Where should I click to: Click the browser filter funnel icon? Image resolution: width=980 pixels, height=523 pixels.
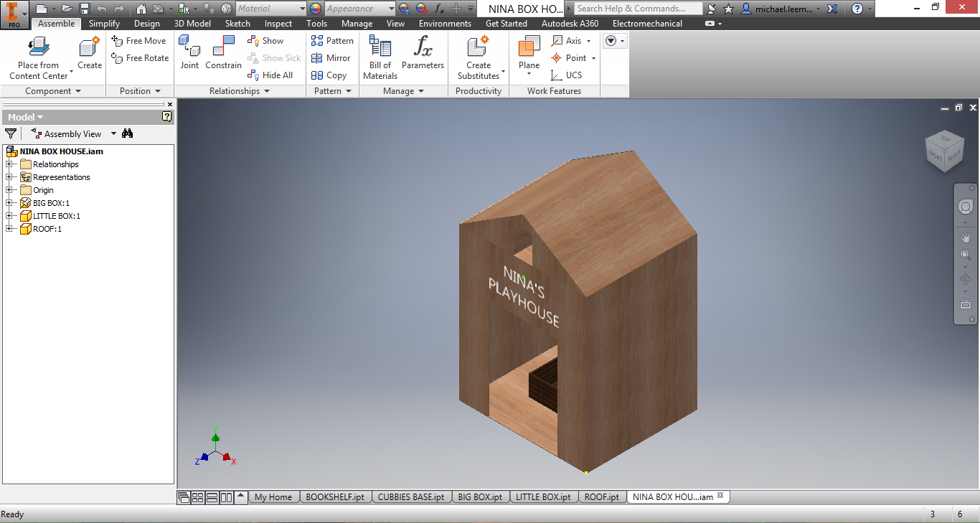click(x=11, y=133)
